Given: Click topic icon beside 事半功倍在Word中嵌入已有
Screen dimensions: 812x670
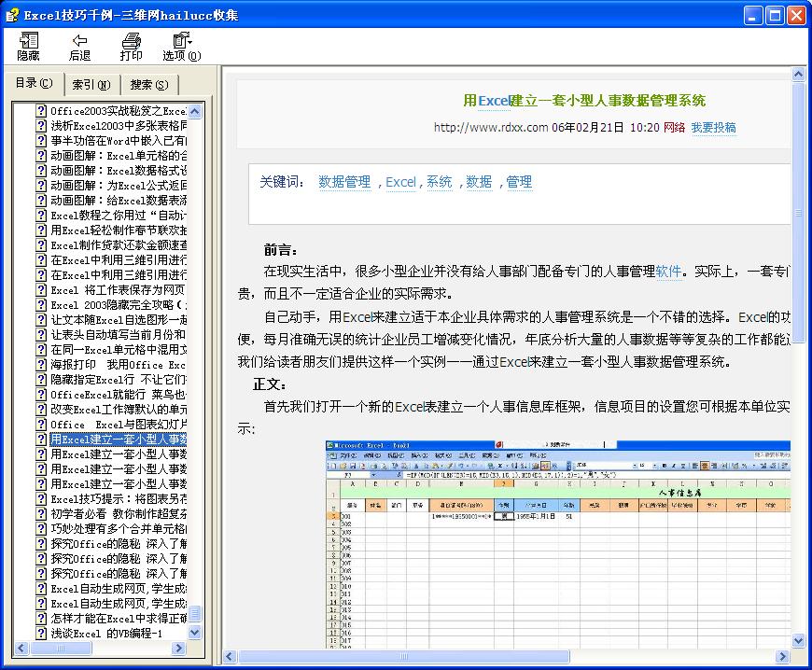Looking at the screenshot, I should 41,140.
